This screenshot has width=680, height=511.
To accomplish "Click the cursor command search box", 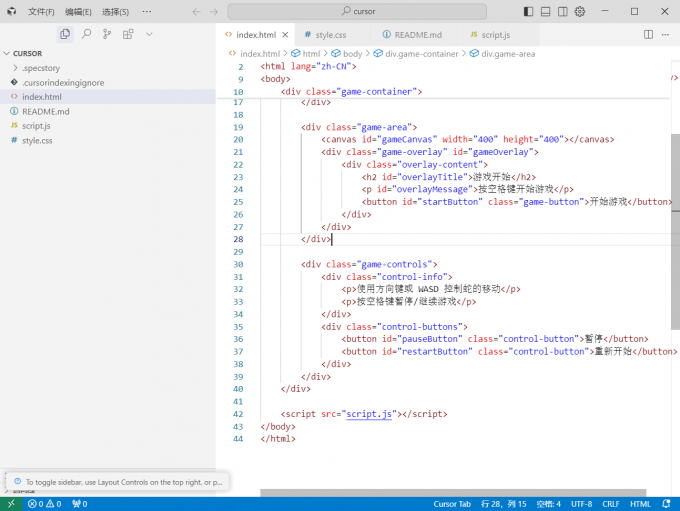I will point(357,11).
